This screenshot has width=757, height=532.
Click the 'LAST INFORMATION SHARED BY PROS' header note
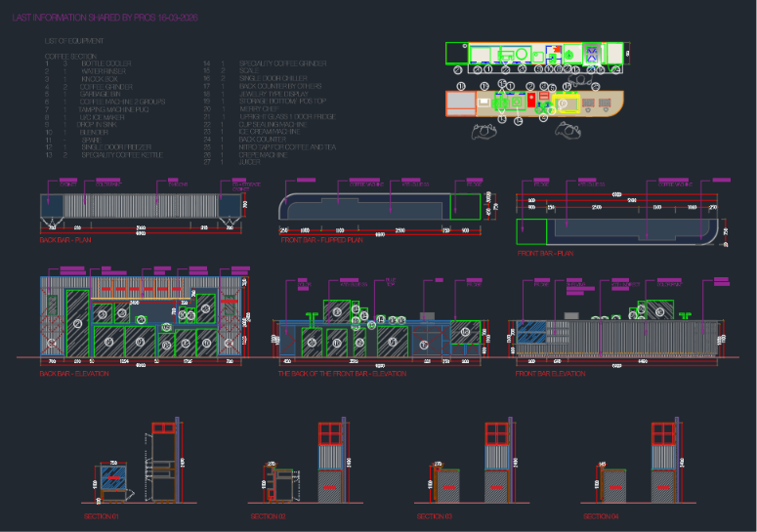click(105, 18)
